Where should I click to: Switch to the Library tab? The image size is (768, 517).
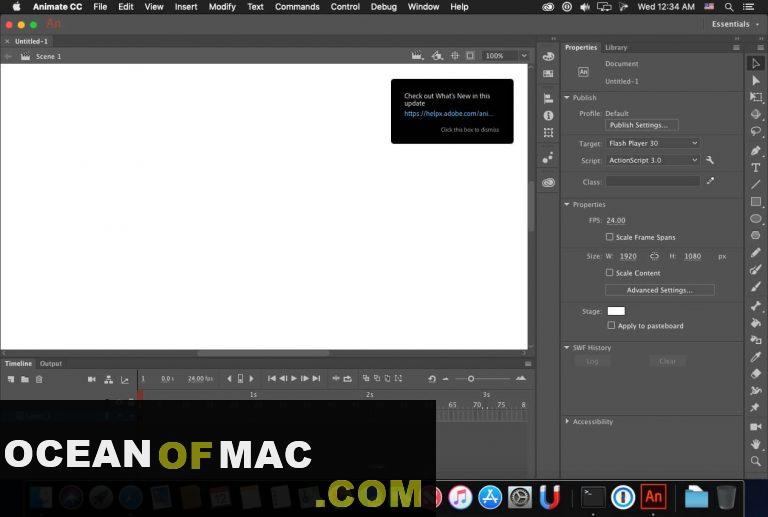click(616, 47)
